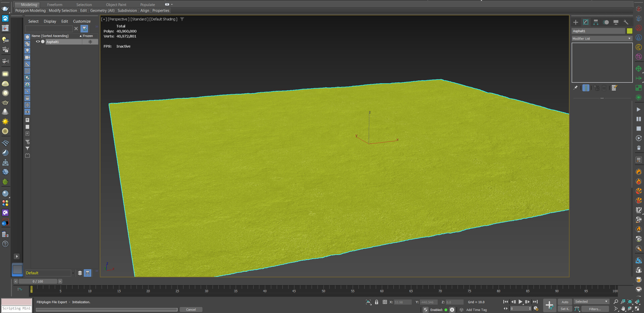Viewport: 644px width, 313px height.
Task: Select the Pan View hand icon
Action: [x=623, y=309]
